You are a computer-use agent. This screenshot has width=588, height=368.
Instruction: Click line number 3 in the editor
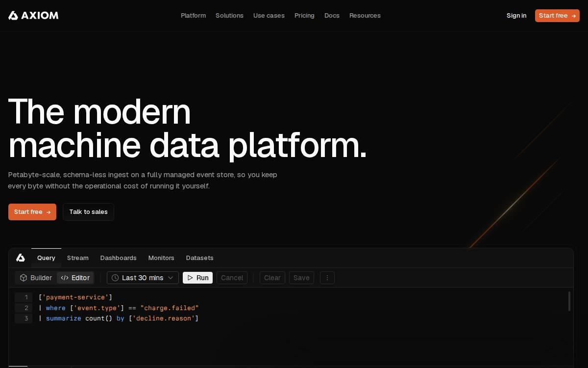[x=24, y=318]
